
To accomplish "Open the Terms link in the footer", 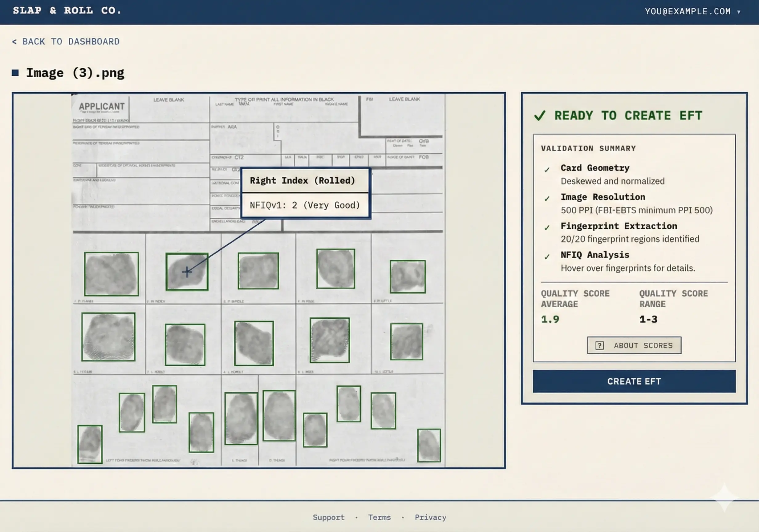I will tap(379, 517).
